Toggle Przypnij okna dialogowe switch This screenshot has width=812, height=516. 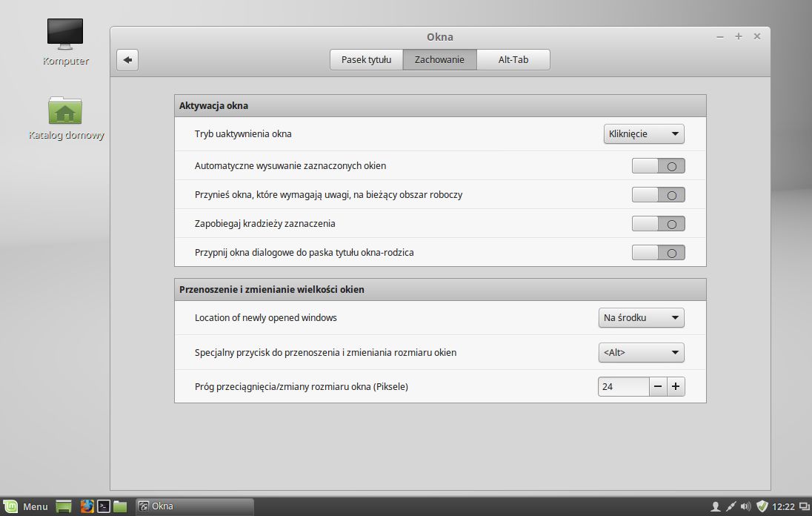click(658, 253)
